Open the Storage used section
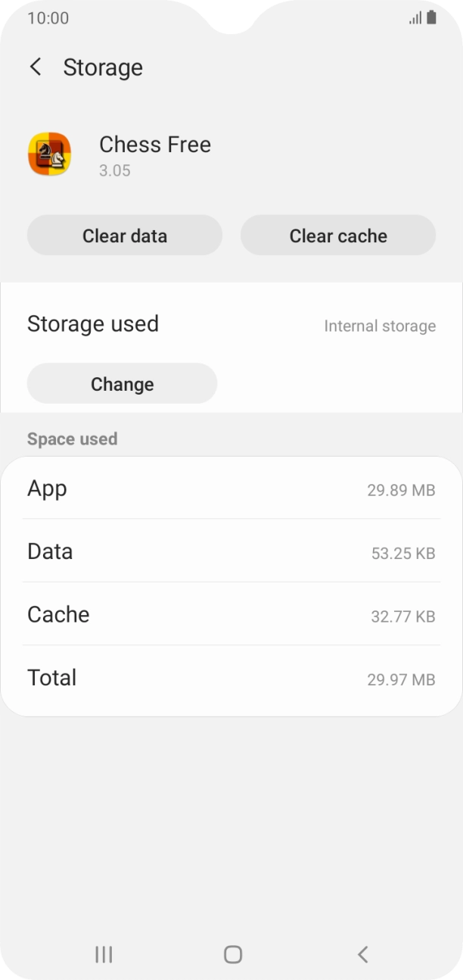The image size is (463, 980). 93,323
